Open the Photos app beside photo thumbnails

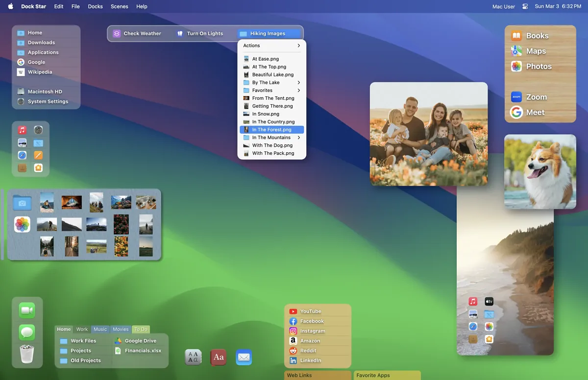point(22,224)
